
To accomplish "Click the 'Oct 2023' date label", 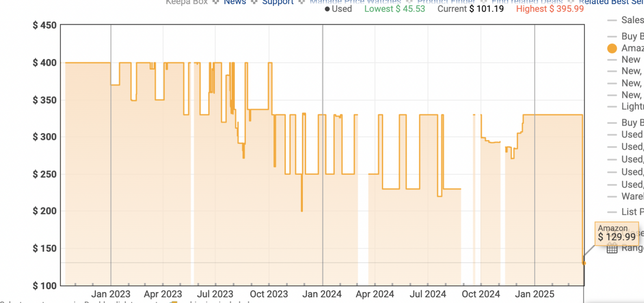I will click(x=269, y=294).
